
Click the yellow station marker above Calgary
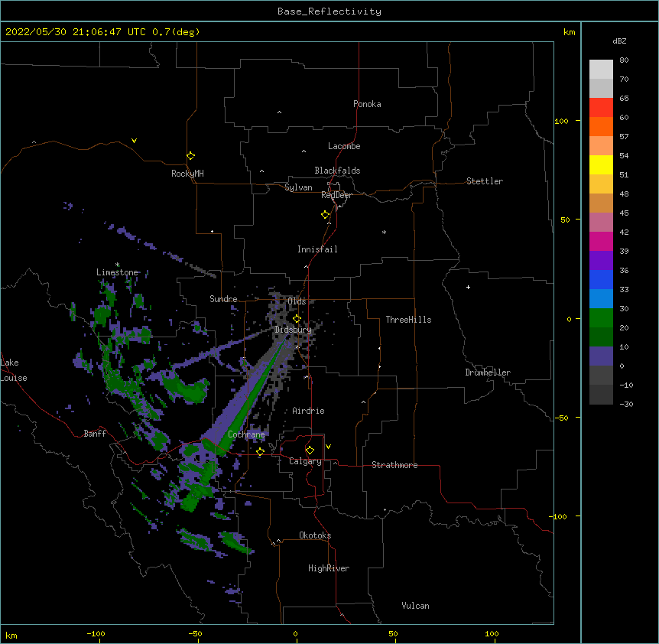pyautogui.click(x=310, y=450)
